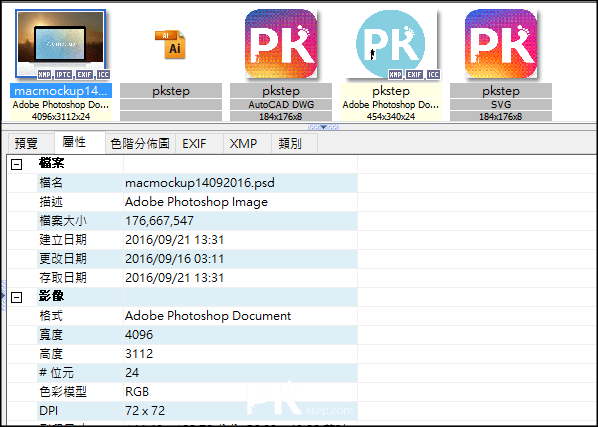Select the macmockup14 PSD thumbnail
This screenshot has width=598, height=427.
(x=61, y=44)
